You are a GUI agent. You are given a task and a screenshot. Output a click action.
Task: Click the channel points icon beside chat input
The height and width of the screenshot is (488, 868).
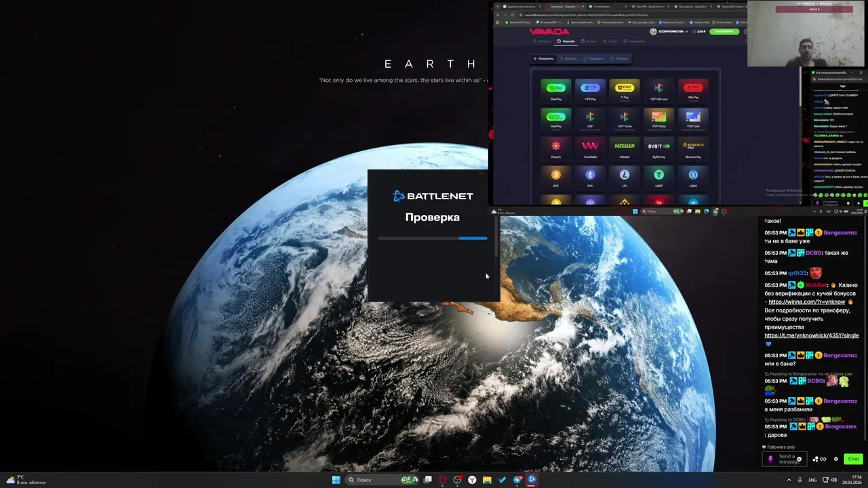[x=816, y=459]
